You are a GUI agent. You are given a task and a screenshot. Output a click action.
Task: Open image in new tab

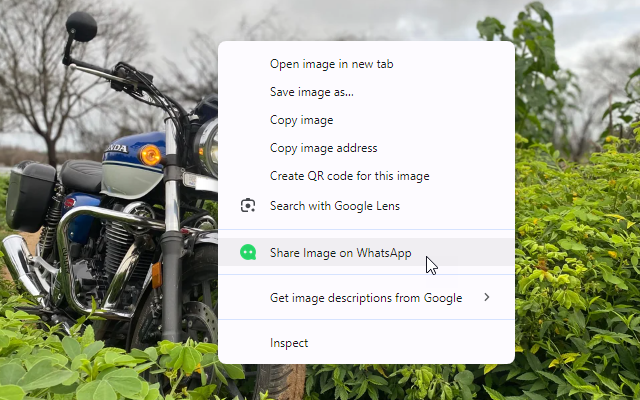coord(331,64)
